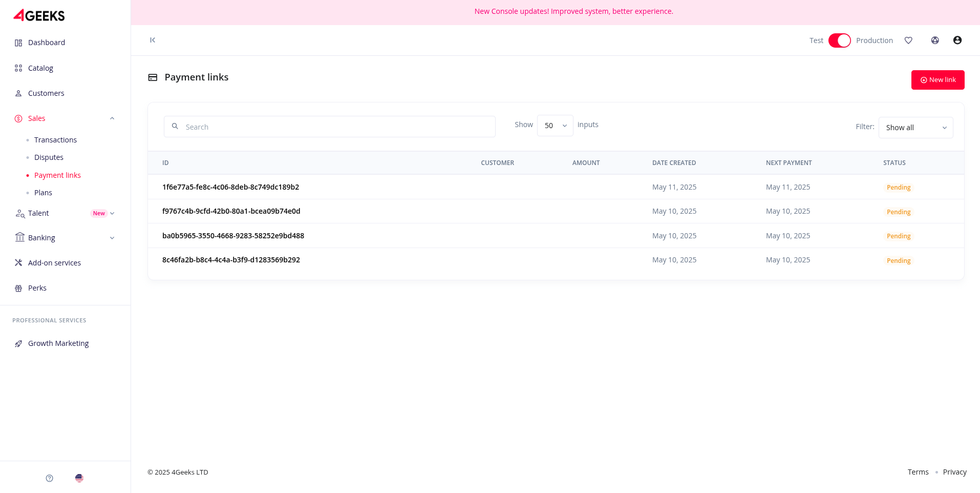Collapse the Sales menu section
Viewport: 980px width, 493px height.
point(112,118)
